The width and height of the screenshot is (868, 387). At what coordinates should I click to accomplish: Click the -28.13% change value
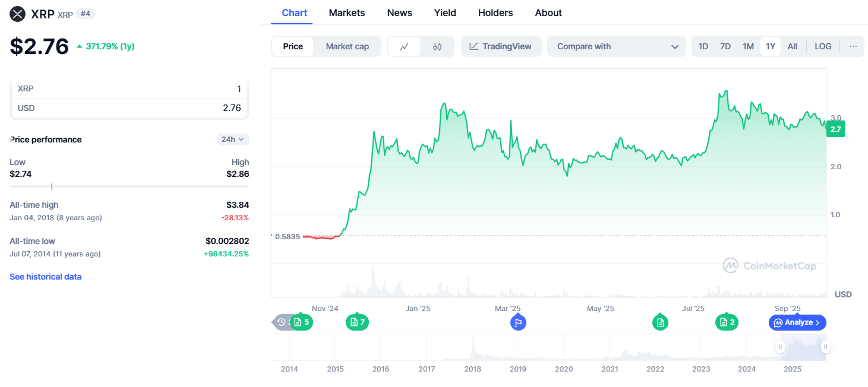pos(235,218)
